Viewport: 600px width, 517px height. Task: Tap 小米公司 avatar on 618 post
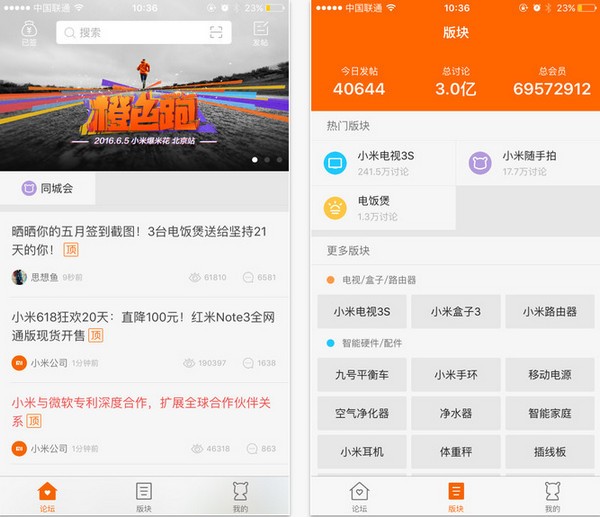19,363
